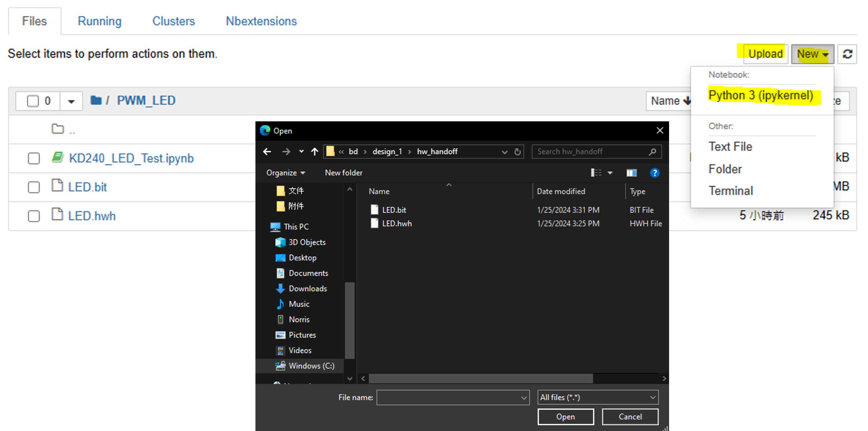This screenshot has height=431, width=868.
Task: Expand the All files type dropdown
Action: (x=598, y=397)
